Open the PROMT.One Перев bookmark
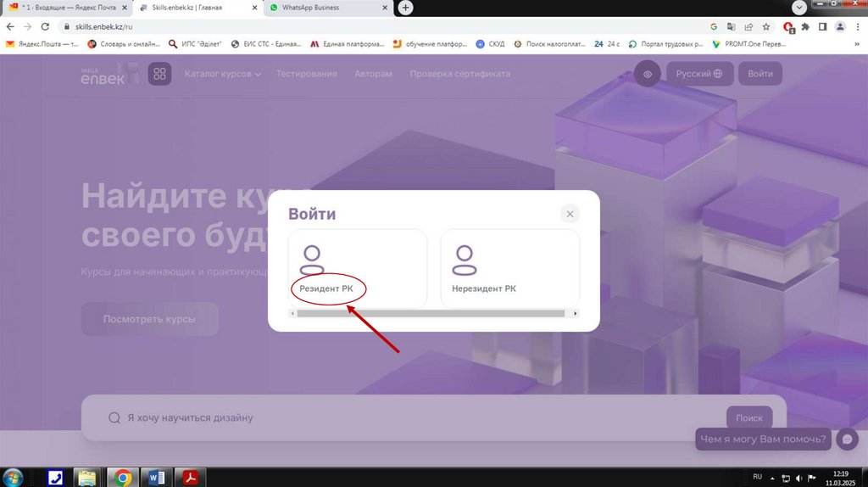868x487 pixels. (x=749, y=44)
